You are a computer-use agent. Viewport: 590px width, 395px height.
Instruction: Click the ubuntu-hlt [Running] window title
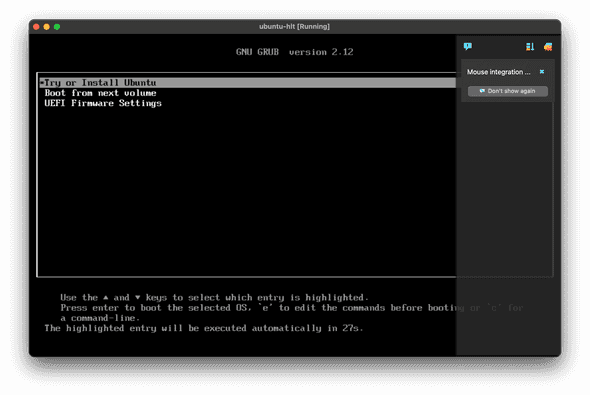pyautogui.click(x=294, y=26)
